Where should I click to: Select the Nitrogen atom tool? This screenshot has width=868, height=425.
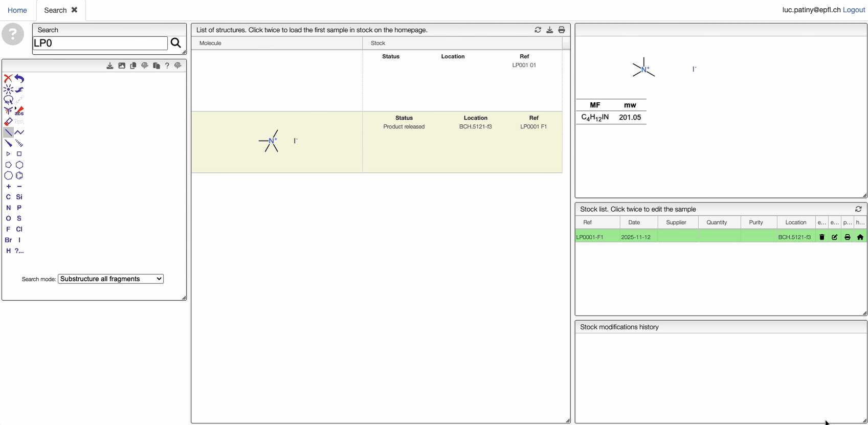pyautogui.click(x=8, y=208)
